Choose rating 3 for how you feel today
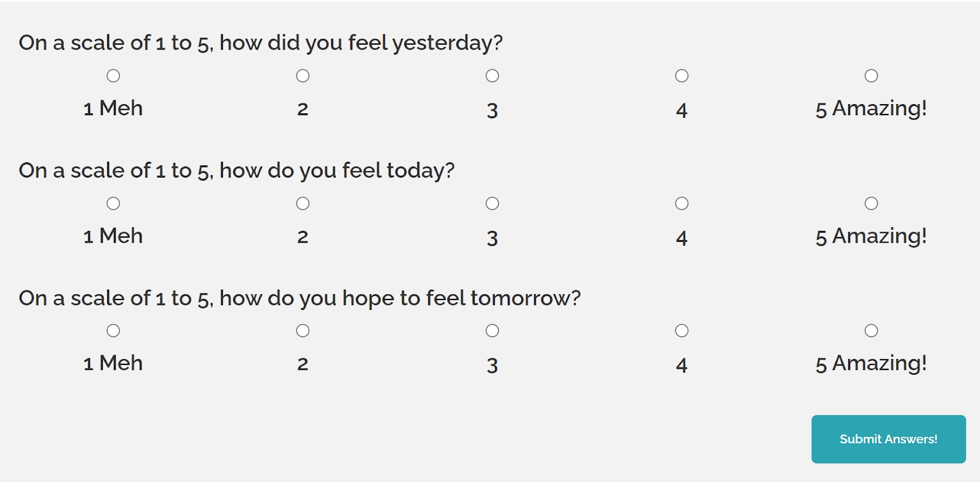 492,203
